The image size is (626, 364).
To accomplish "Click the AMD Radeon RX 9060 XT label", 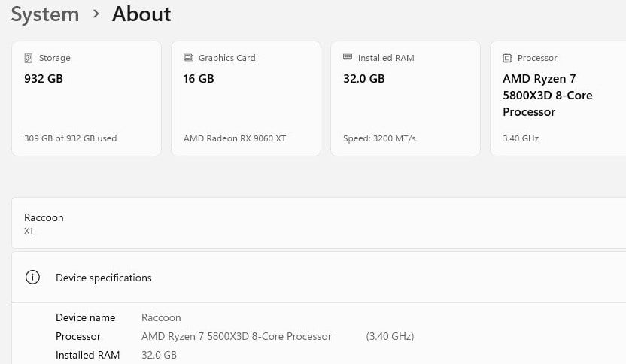I will point(235,138).
